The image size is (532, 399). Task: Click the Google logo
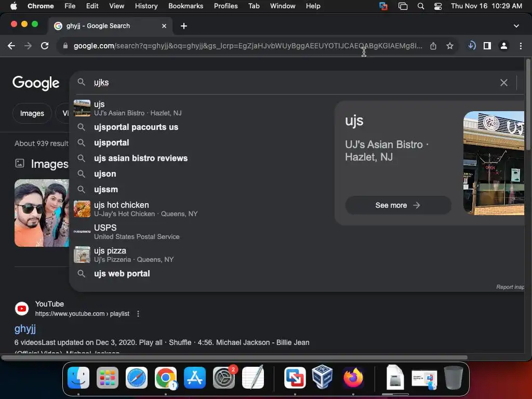pyautogui.click(x=36, y=83)
